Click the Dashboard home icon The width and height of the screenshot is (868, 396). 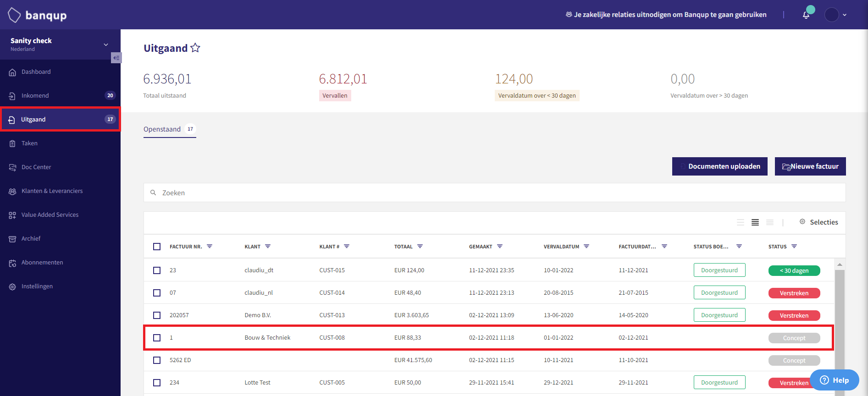coord(12,72)
